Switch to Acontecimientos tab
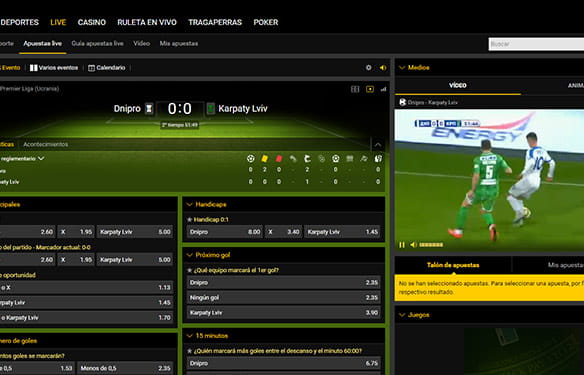The width and height of the screenshot is (584, 375). tap(45, 144)
